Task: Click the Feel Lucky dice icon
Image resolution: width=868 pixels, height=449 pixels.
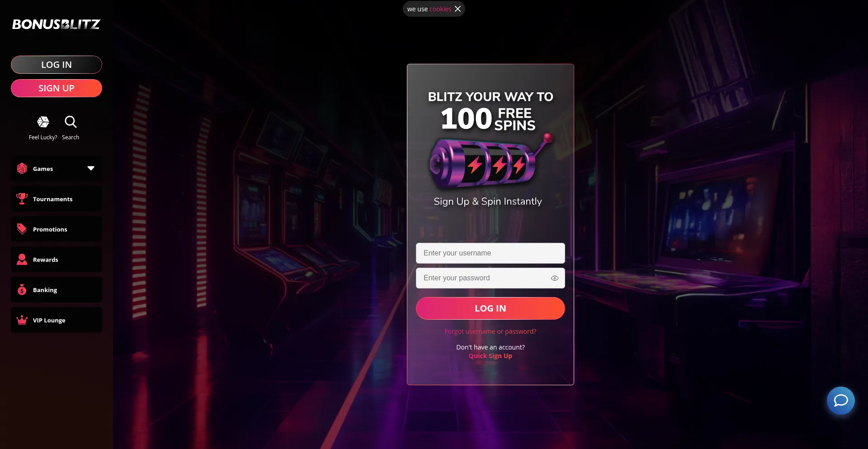Action: point(43,122)
